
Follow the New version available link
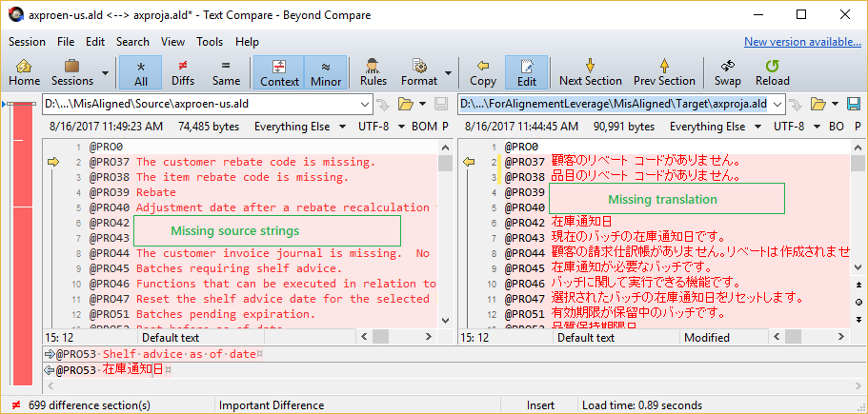tap(802, 42)
